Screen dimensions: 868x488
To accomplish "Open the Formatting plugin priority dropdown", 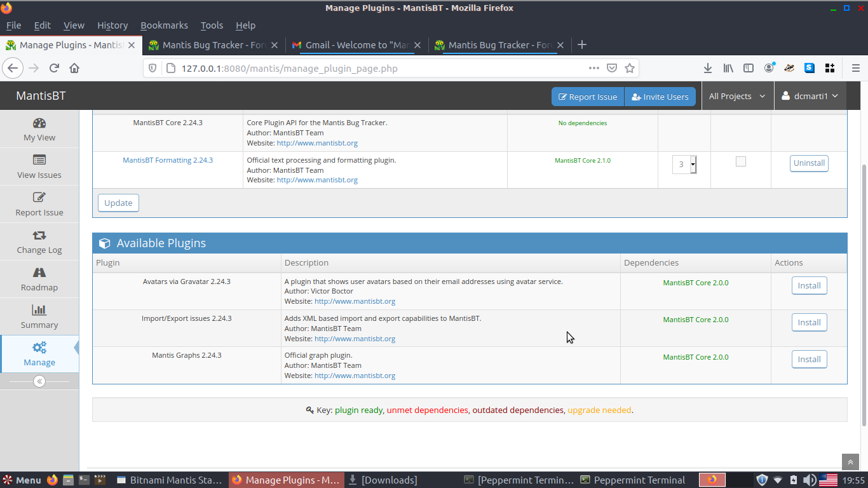I will coord(684,165).
